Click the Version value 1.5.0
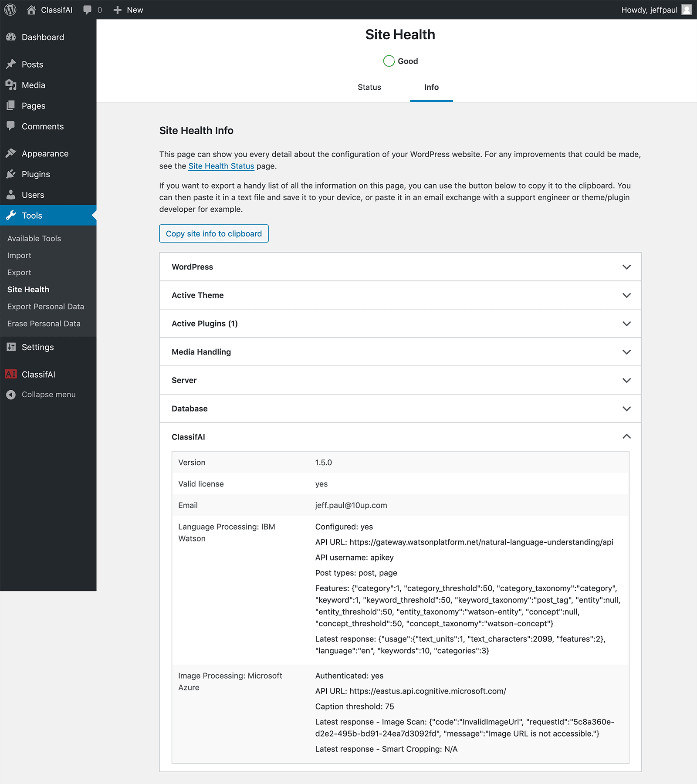The image size is (697, 784). click(x=324, y=463)
